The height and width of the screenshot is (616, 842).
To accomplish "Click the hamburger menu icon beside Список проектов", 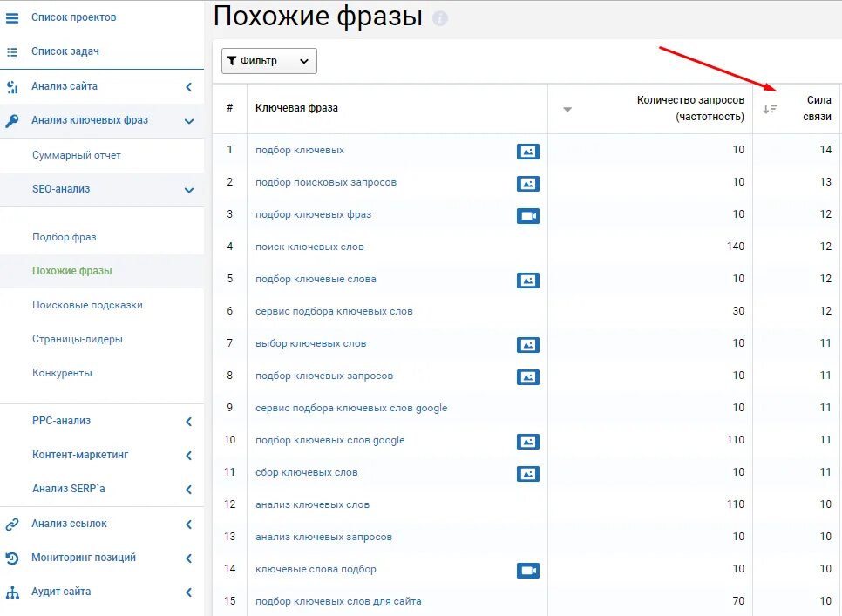I will tap(12, 17).
